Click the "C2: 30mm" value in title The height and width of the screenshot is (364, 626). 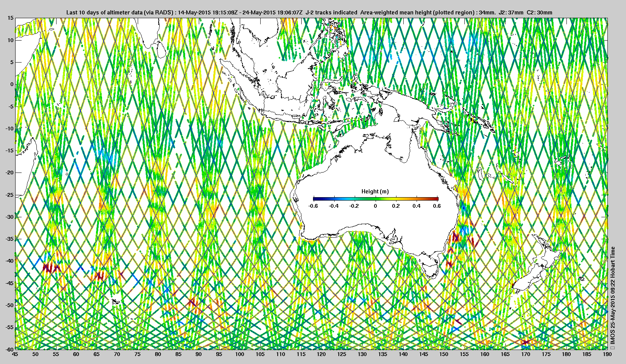[539, 13]
